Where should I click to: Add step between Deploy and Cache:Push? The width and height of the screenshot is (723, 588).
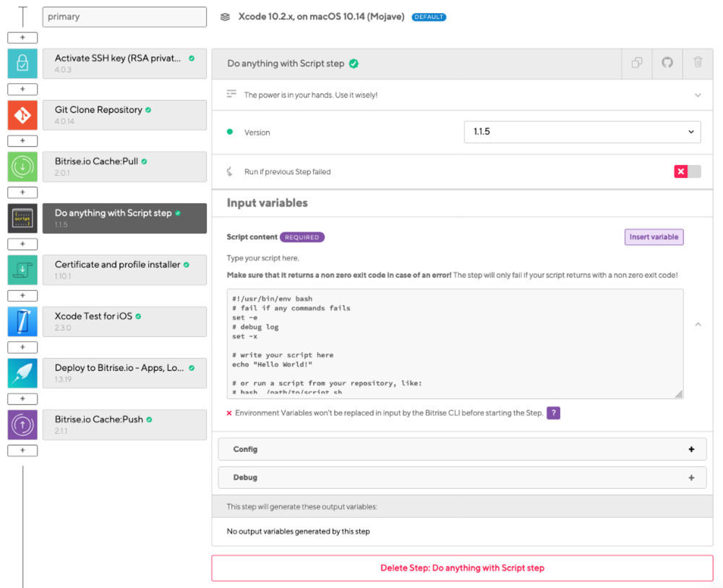click(x=22, y=399)
